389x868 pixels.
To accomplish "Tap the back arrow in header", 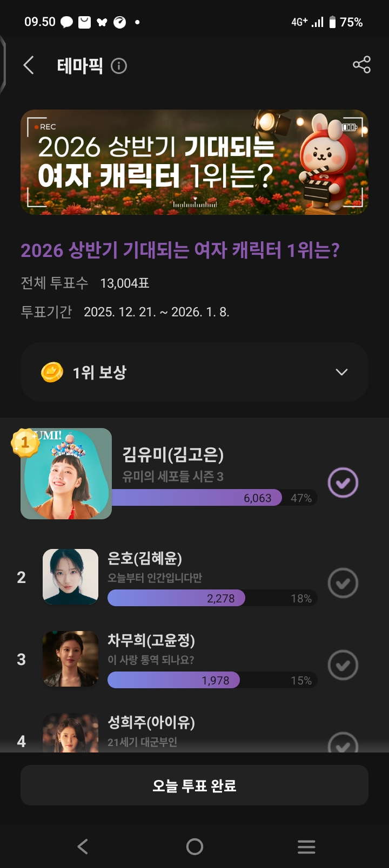I will coord(29,66).
